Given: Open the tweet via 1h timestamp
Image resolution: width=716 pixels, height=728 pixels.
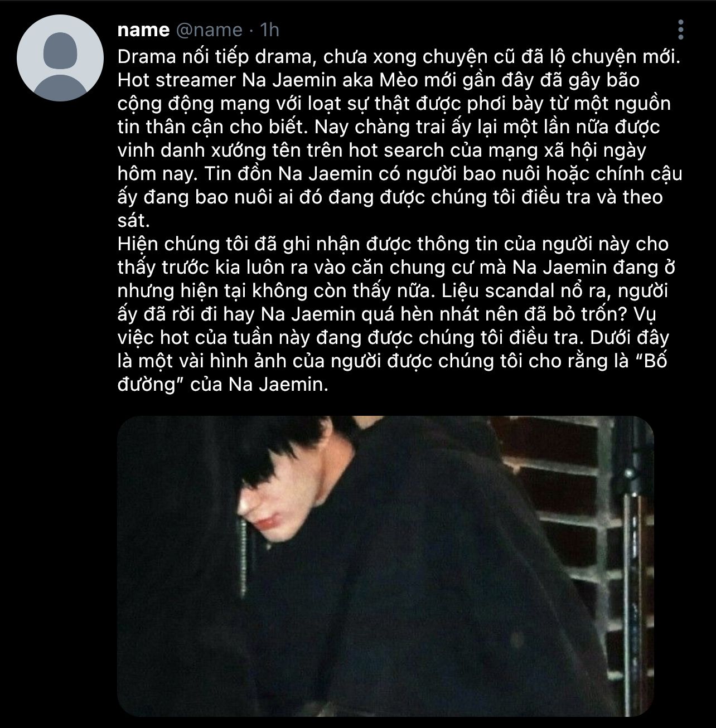Looking at the screenshot, I should tap(269, 30).
